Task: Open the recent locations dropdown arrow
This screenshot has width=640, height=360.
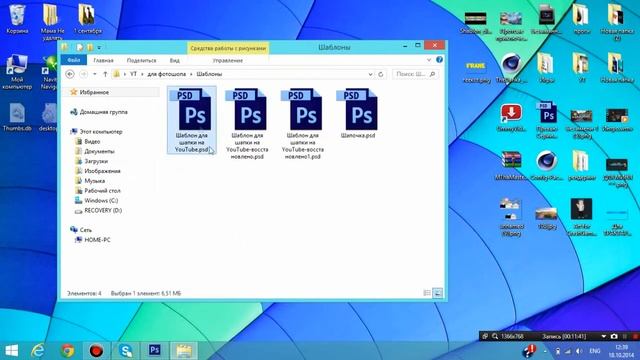Action: click(x=95, y=74)
